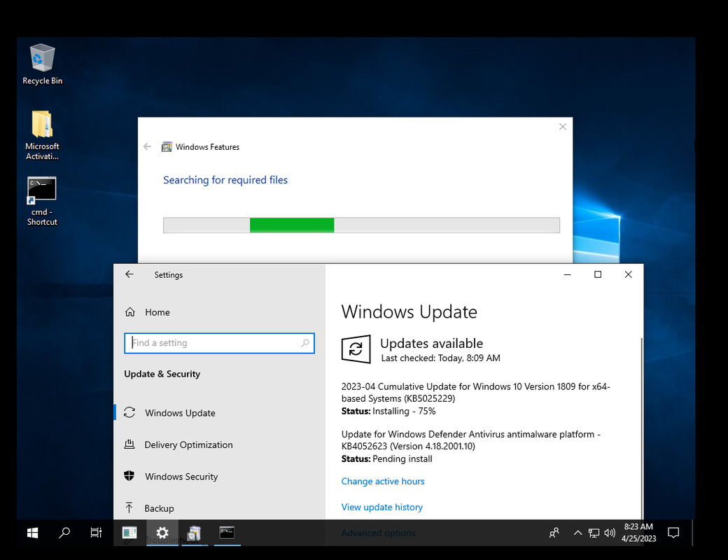Click the Windows Update page heading

pos(409,311)
